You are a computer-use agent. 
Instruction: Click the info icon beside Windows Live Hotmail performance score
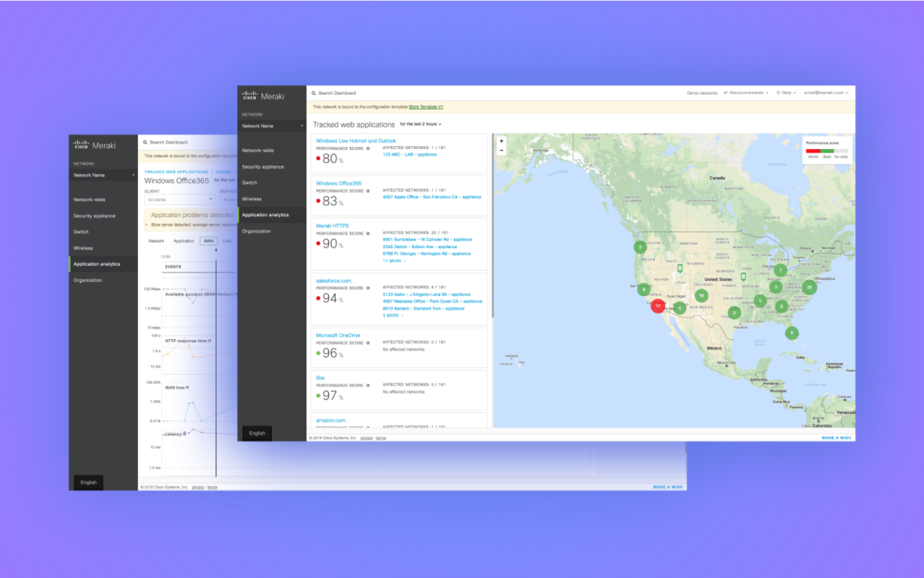367,148
